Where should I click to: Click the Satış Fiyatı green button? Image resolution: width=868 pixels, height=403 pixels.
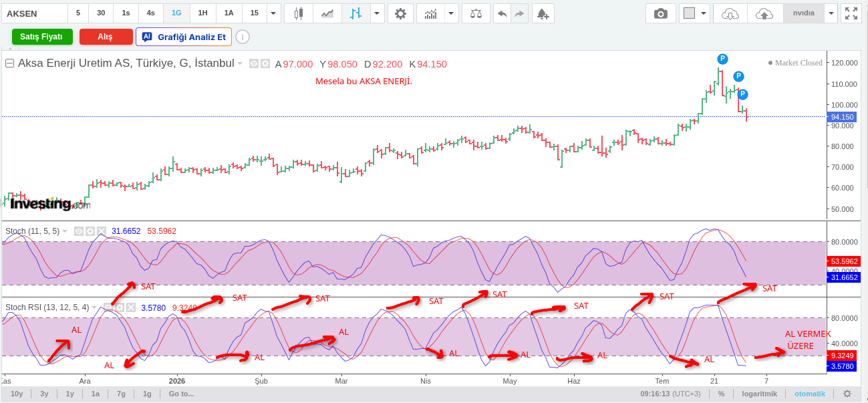[42, 37]
